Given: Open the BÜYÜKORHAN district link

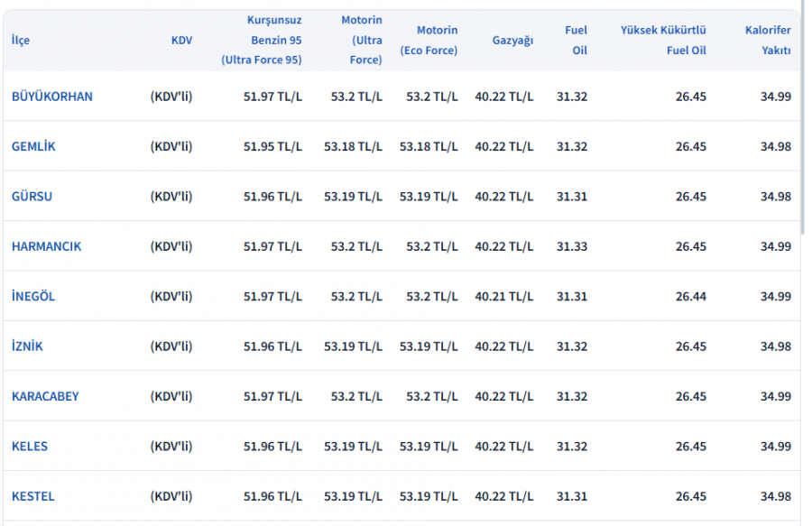Looking at the screenshot, I should (x=51, y=97).
